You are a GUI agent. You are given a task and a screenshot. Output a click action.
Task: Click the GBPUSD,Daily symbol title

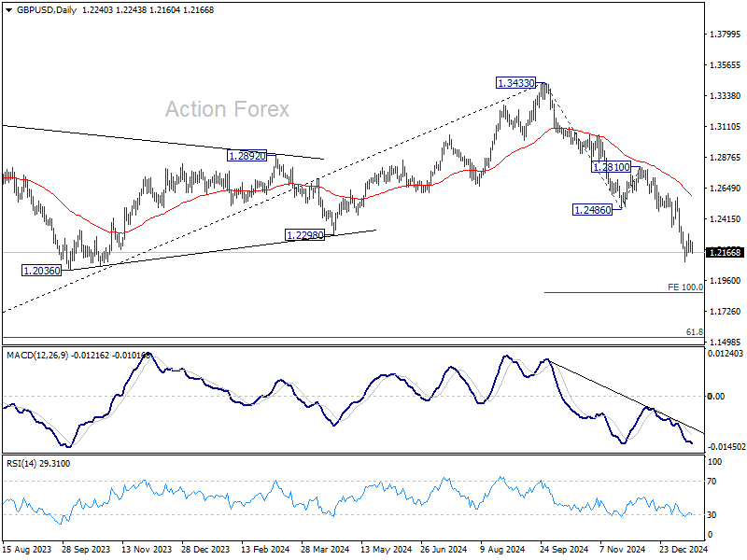[46, 10]
